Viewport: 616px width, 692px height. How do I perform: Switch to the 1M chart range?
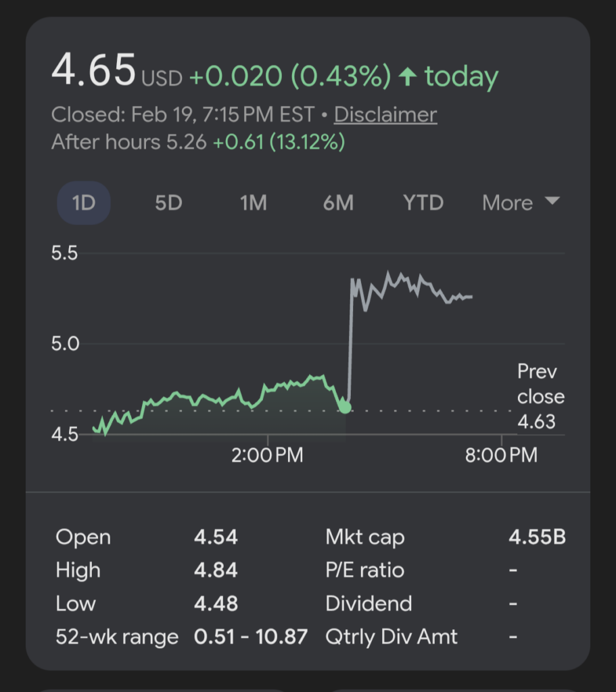pos(254,203)
